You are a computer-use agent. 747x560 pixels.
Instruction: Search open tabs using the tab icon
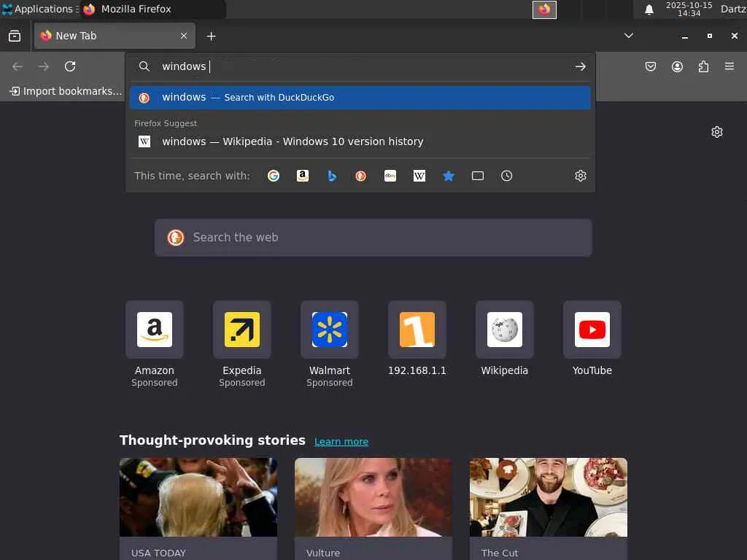pos(478,176)
